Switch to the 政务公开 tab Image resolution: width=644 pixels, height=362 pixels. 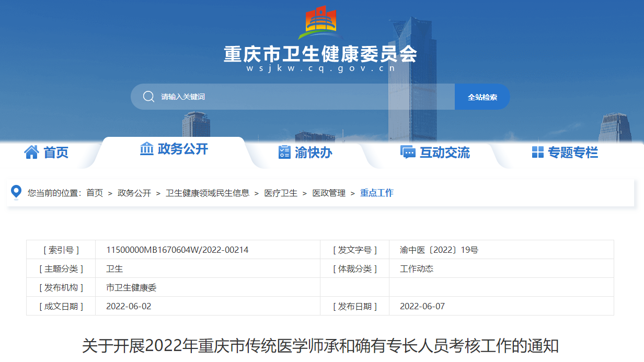(182, 149)
